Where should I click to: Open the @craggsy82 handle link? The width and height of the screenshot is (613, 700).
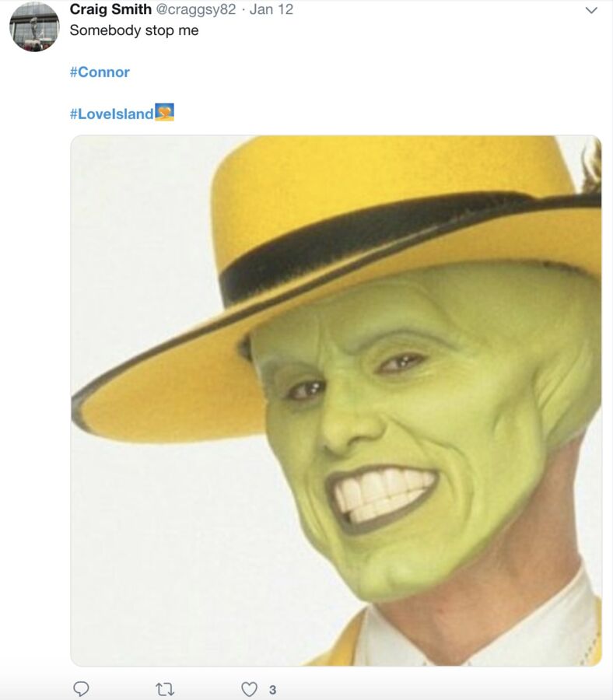click(195, 9)
